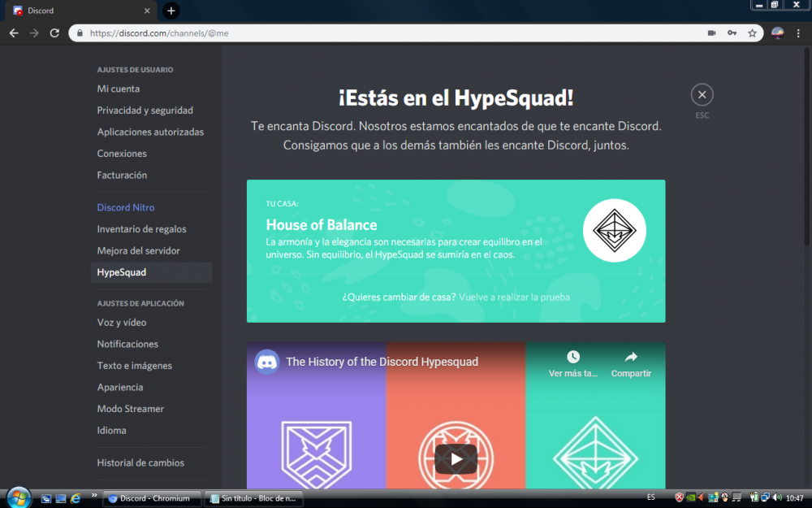Image resolution: width=812 pixels, height=508 pixels.
Task: Open Mi cuenta settings
Action: pos(119,89)
